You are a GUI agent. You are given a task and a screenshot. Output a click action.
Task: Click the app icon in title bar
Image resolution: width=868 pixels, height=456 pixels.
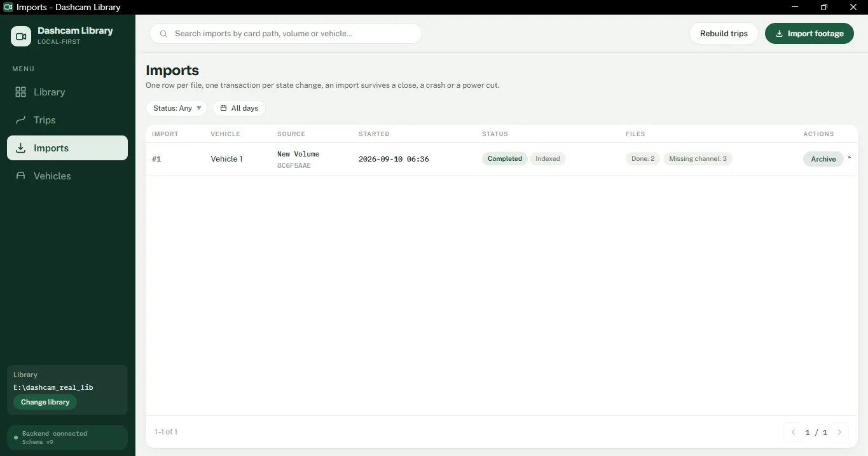(x=8, y=7)
